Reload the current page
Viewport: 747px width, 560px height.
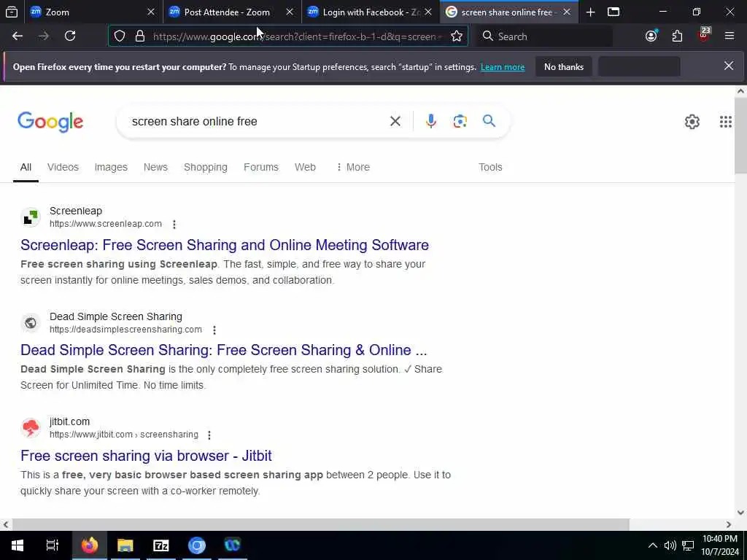(x=70, y=36)
